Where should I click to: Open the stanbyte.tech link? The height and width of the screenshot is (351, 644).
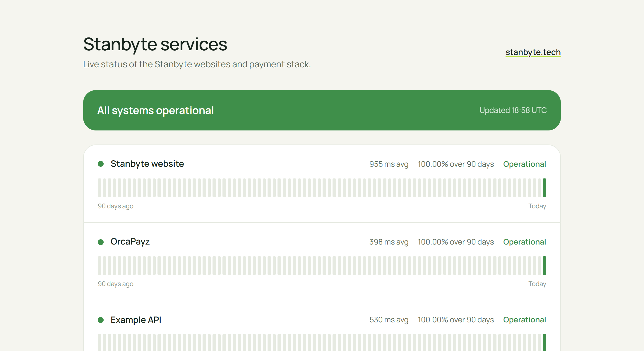click(533, 52)
